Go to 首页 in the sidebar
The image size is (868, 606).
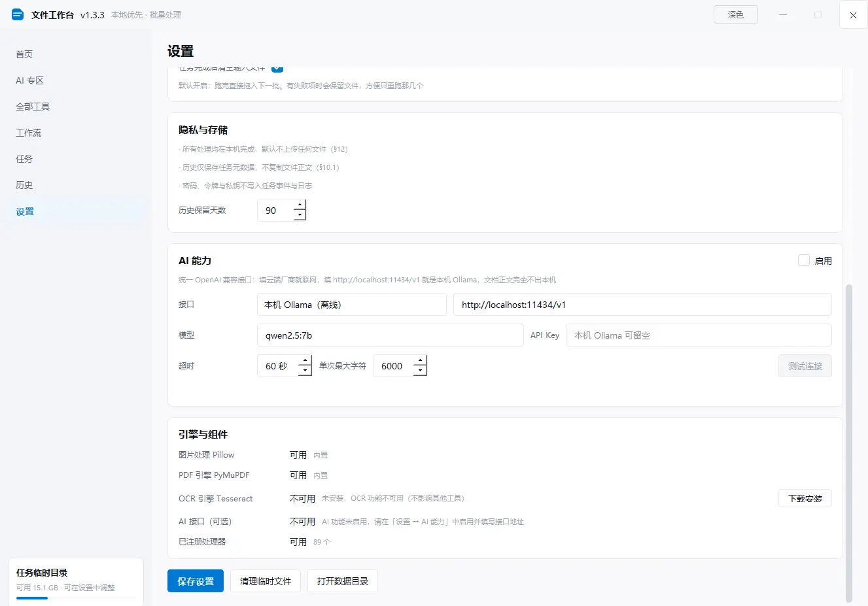(x=24, y=54)
